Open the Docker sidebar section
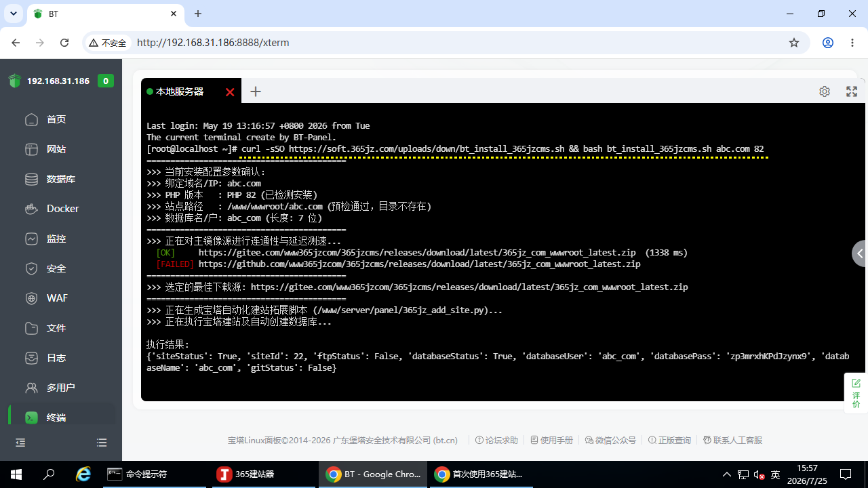The image size is (868, 488). 61,209
